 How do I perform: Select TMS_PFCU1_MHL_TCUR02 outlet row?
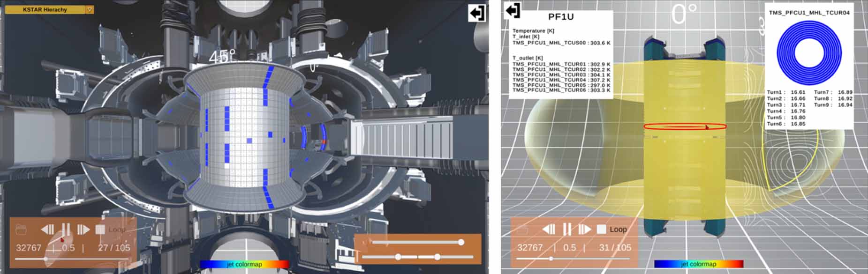click(x=561, y=69)
